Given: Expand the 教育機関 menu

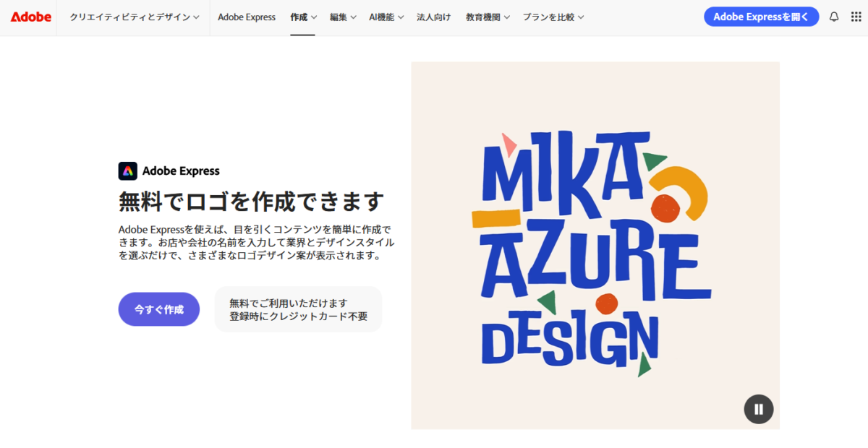Looking at the screenshot, I should (488, 17).
